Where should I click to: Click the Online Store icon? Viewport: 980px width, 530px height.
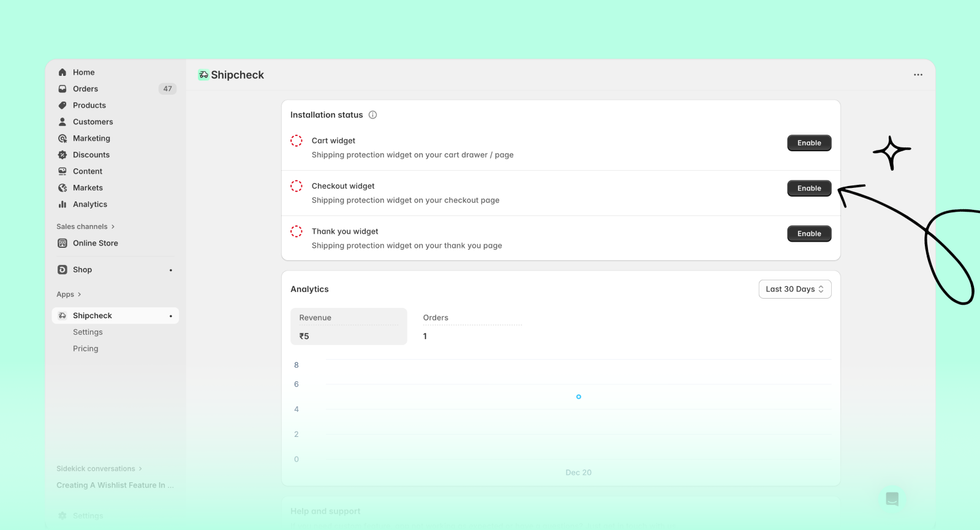[x=62, y=243]
